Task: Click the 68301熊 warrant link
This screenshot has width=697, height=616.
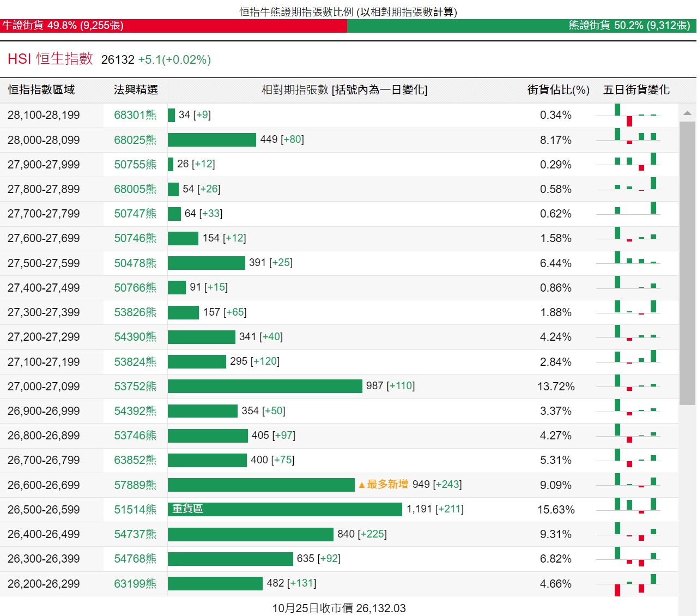Action: (x=135, y=115)
